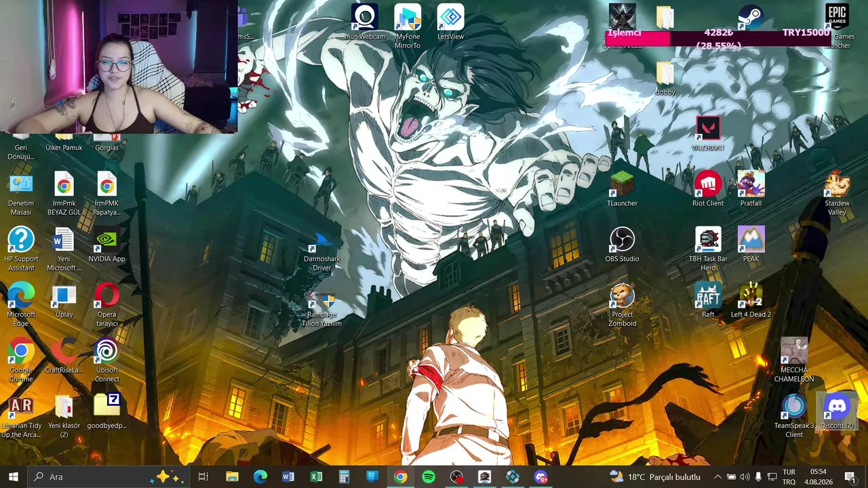The height and width of the screenshot is (488, 868).
Task: Open the Denetim Masası desktop shortcut
Action: tap(21, 194)
